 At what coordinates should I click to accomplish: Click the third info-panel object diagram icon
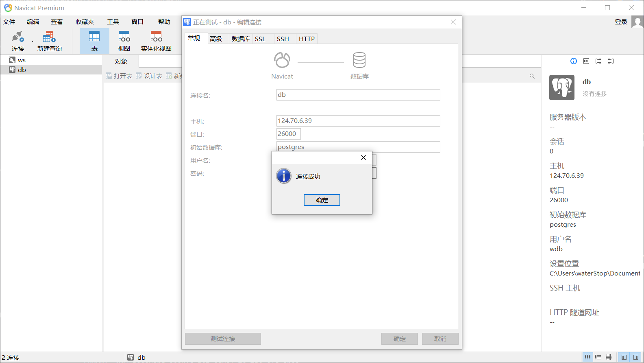pos(598,61)
